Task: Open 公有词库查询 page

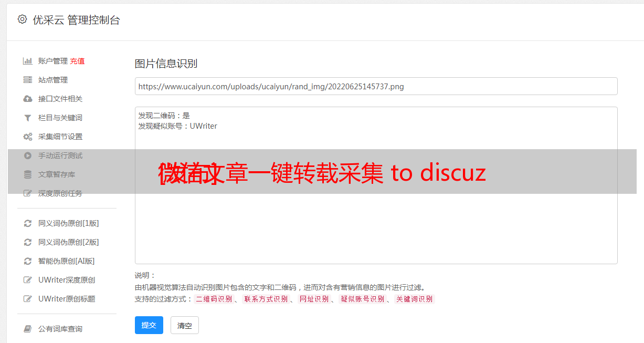Action: coord(60,329)
